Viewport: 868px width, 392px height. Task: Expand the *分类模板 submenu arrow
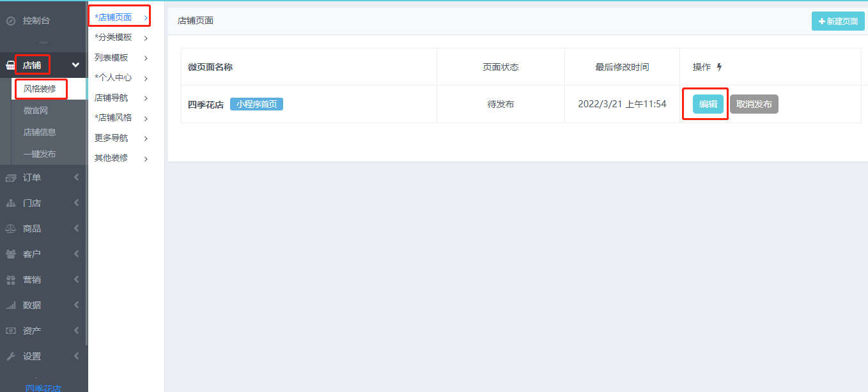[146, 38]
